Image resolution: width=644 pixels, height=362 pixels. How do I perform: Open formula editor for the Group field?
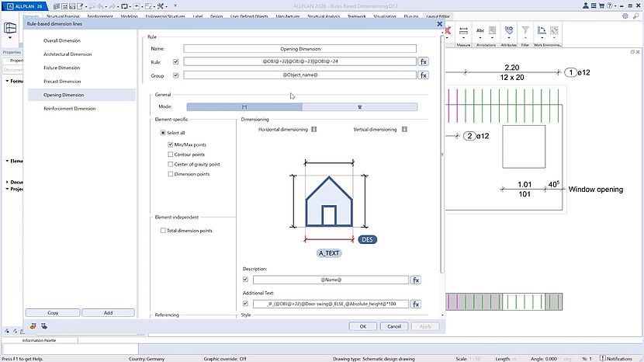tap(423, 75)
